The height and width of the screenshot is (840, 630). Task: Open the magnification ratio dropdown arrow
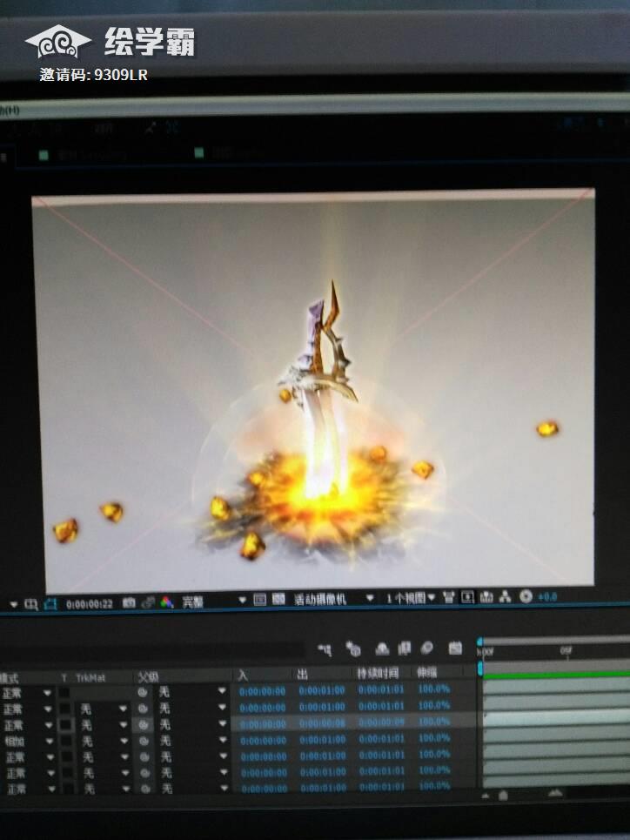coord(13,605)
